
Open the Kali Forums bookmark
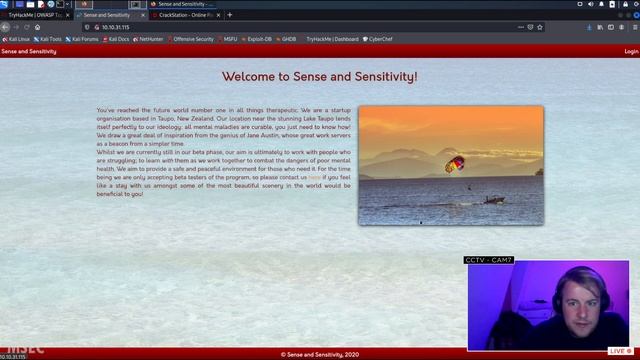[x=82, y=39]
